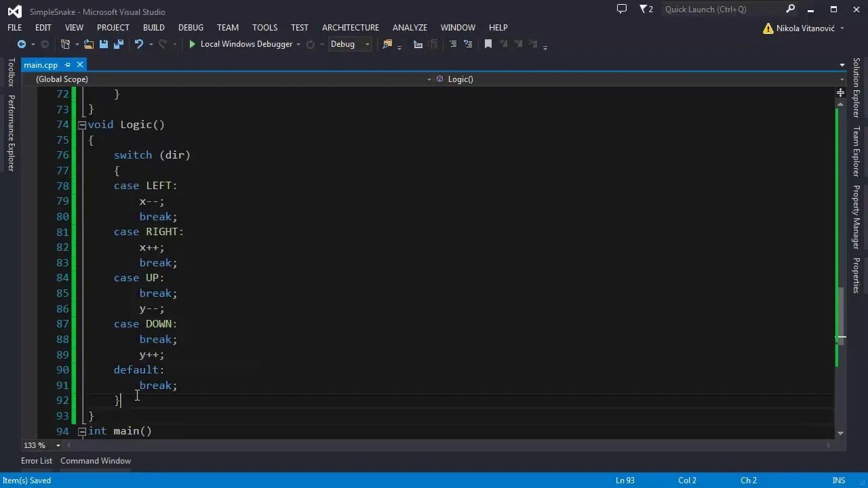Open the notifications flag icon showing 2
The height and width of the screenshot is (488, 868).
tap(647, 9)
